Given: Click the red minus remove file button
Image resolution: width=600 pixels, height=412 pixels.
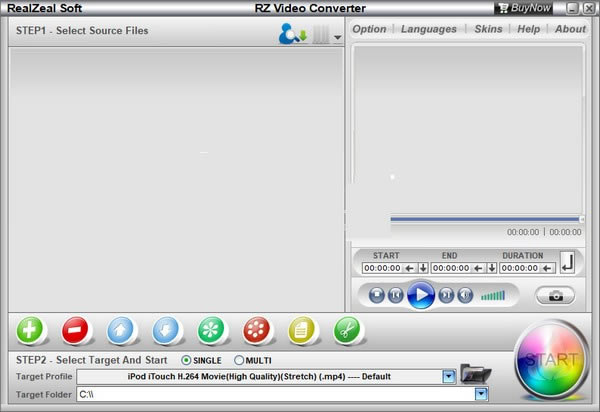Looking at the screenshot, I should coord(77,329).
